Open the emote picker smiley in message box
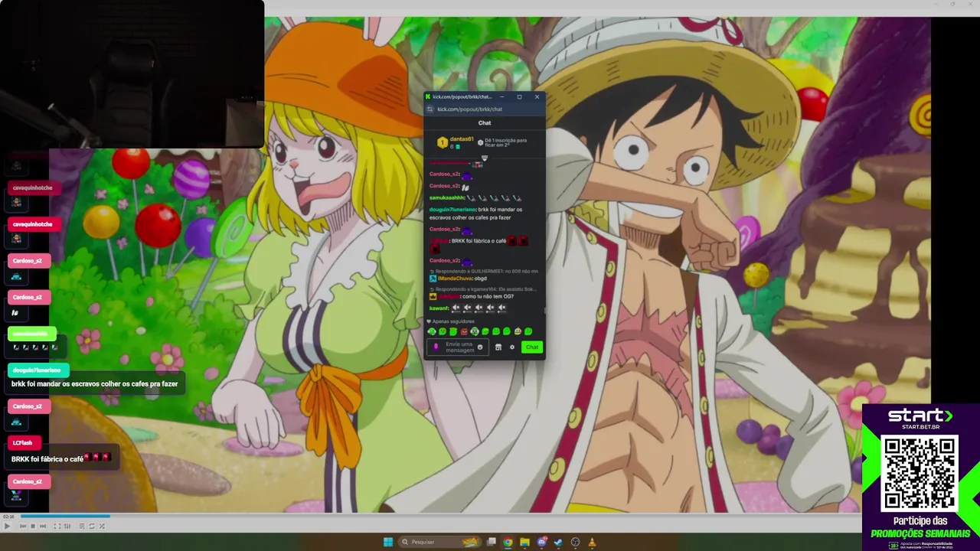The height and width of the screenshot is (551, 980). click(480, 347)
